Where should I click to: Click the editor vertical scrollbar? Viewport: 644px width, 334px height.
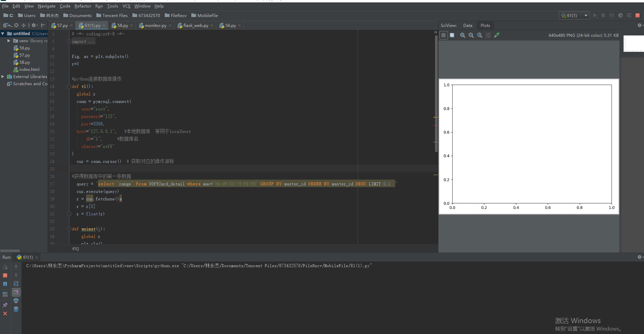(x=436, y=94)
